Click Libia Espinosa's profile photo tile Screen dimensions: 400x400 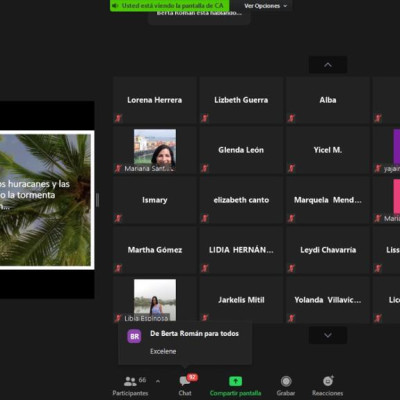tap(155, 298)
